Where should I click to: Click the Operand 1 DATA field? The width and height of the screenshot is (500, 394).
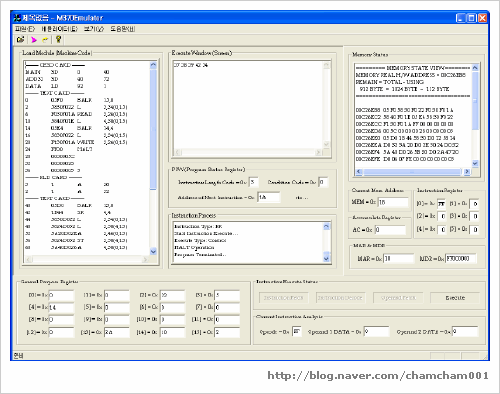click(376, 332)
